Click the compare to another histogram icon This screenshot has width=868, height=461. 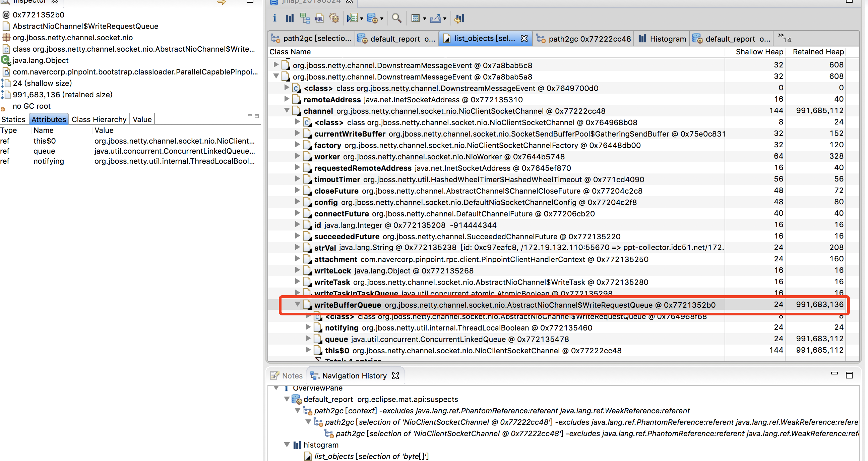[x=459, y=18]
